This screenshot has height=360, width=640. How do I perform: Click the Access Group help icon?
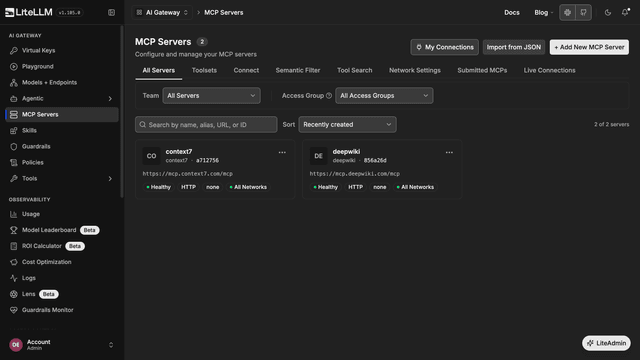point(329,96)
